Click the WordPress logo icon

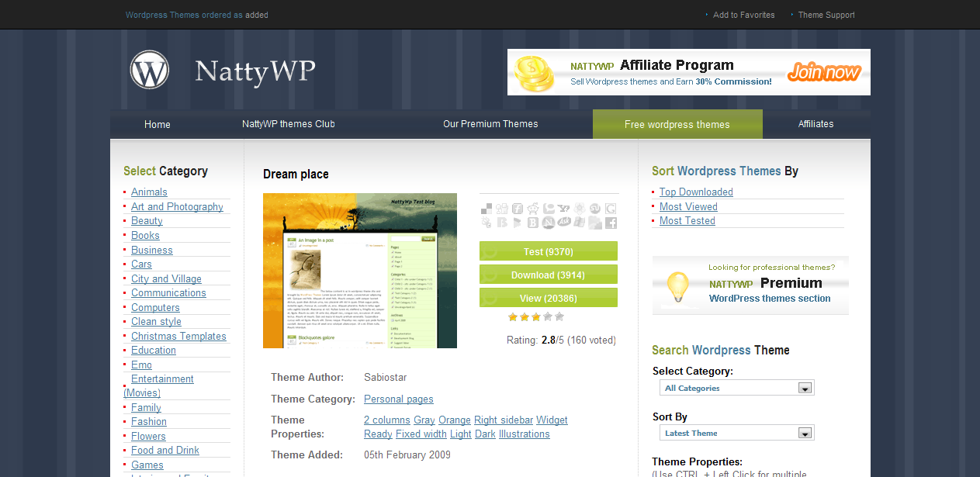[149, 69]
